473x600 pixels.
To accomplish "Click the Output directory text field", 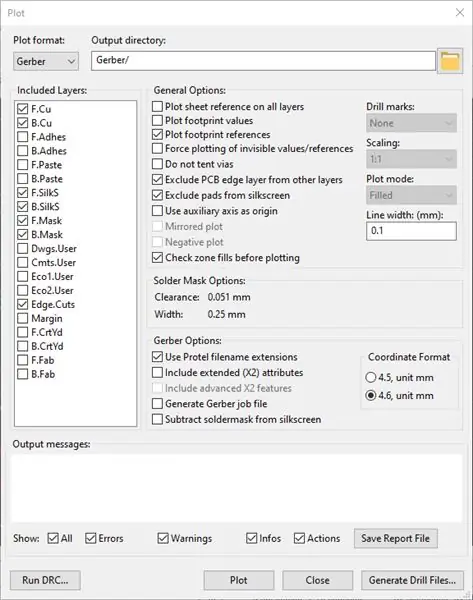I will click(x=263, y=61).
